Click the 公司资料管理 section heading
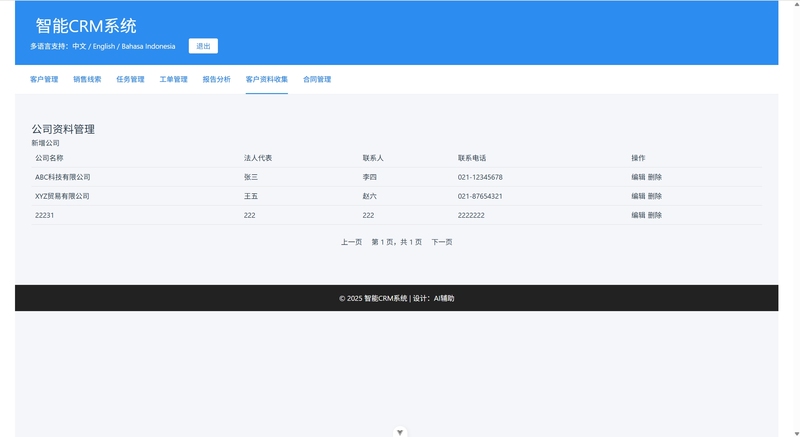 63,129
